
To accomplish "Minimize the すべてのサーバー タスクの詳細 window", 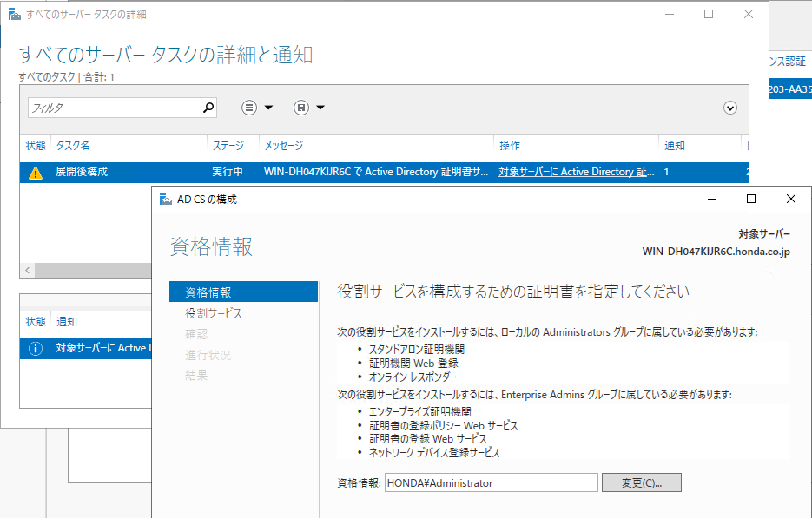I will coord(670,14).
